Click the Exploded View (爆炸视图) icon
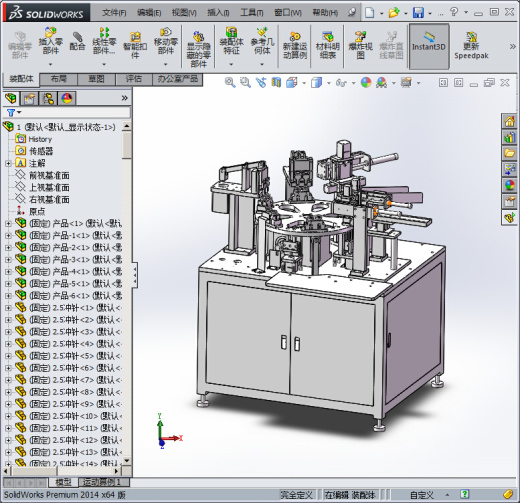Image resolution: width=520 pixels, height=503 pixels. (360, 45)
